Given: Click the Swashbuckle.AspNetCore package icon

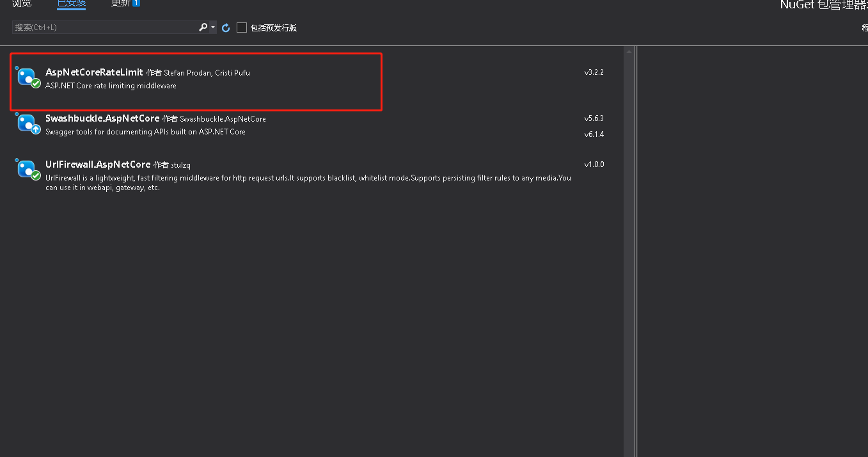Looking at the screenshot, I should [28, 124].
